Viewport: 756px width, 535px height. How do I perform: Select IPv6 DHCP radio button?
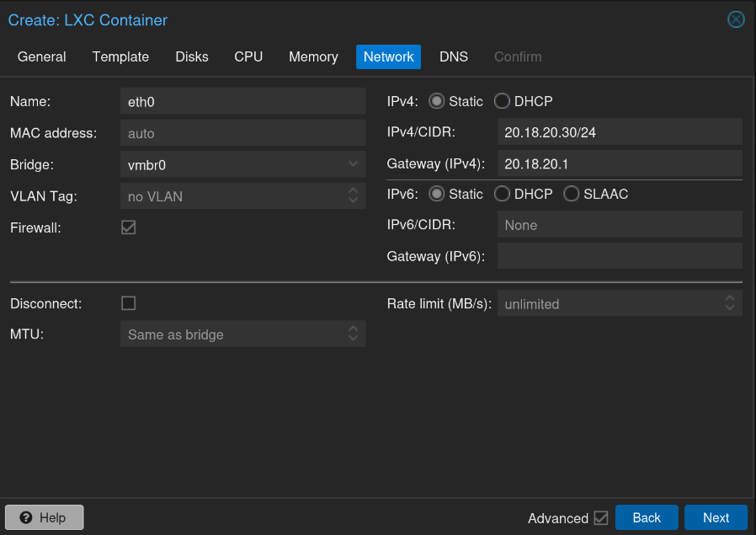502,194
